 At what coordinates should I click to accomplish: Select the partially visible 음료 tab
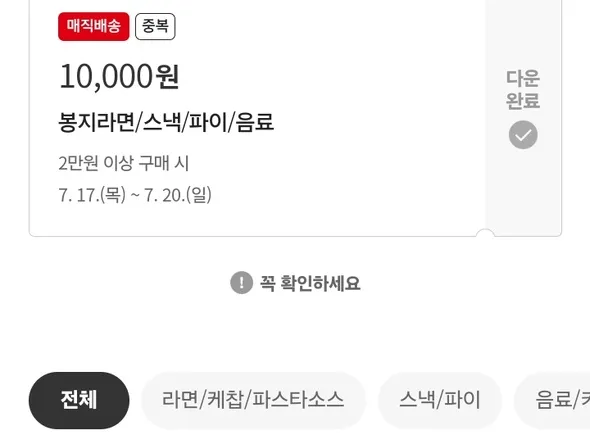[553, 400]
